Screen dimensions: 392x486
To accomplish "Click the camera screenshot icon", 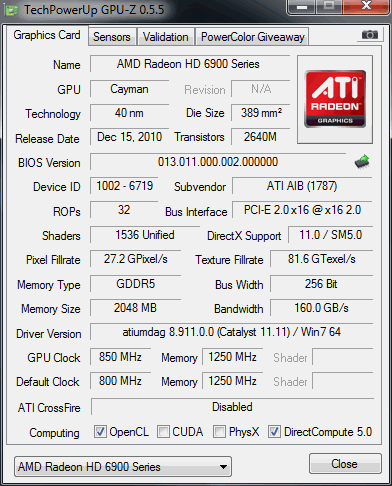I will coord(370,34).
